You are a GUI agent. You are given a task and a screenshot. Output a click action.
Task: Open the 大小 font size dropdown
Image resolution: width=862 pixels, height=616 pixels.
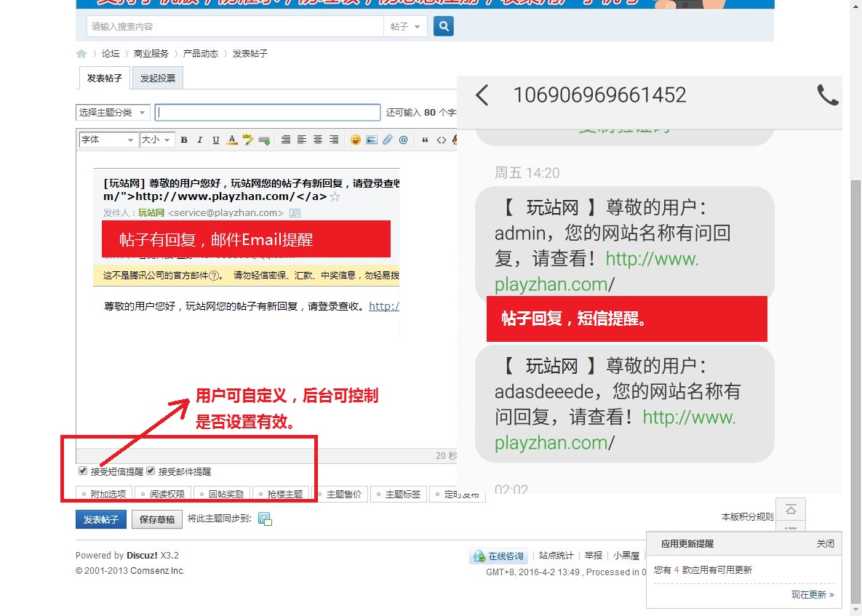tap(157, 140)
